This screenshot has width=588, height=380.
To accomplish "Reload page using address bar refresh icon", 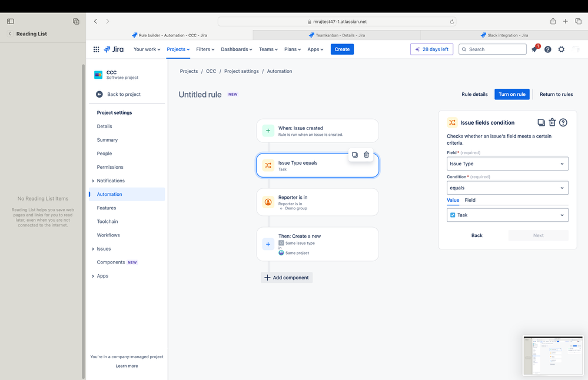I will (x=452, y=22).
